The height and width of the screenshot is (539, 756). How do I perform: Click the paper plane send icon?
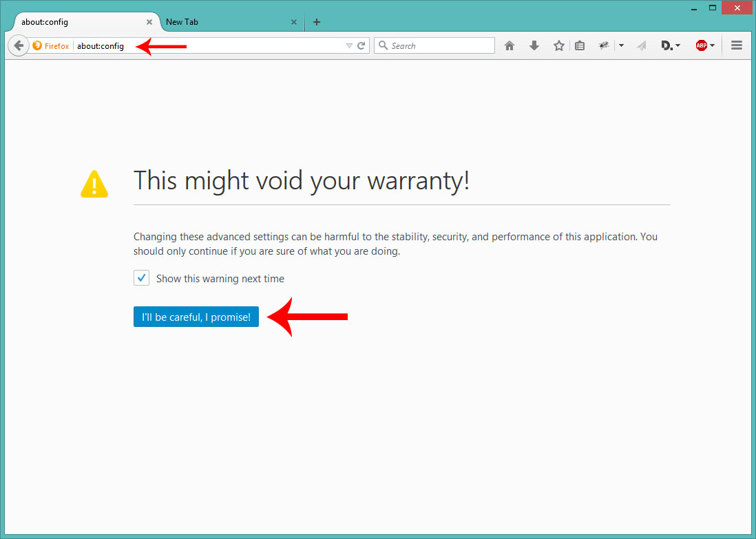click(x=641, y=46)
